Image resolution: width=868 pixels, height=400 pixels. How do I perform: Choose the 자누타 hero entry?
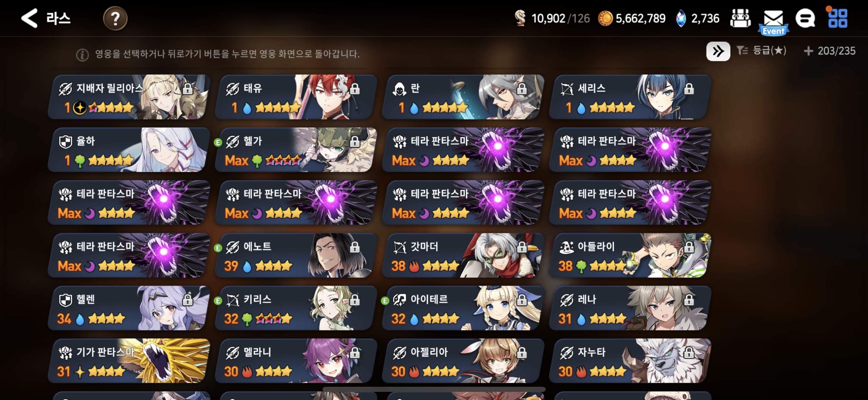pyautogui.click(x=630, y=361)
